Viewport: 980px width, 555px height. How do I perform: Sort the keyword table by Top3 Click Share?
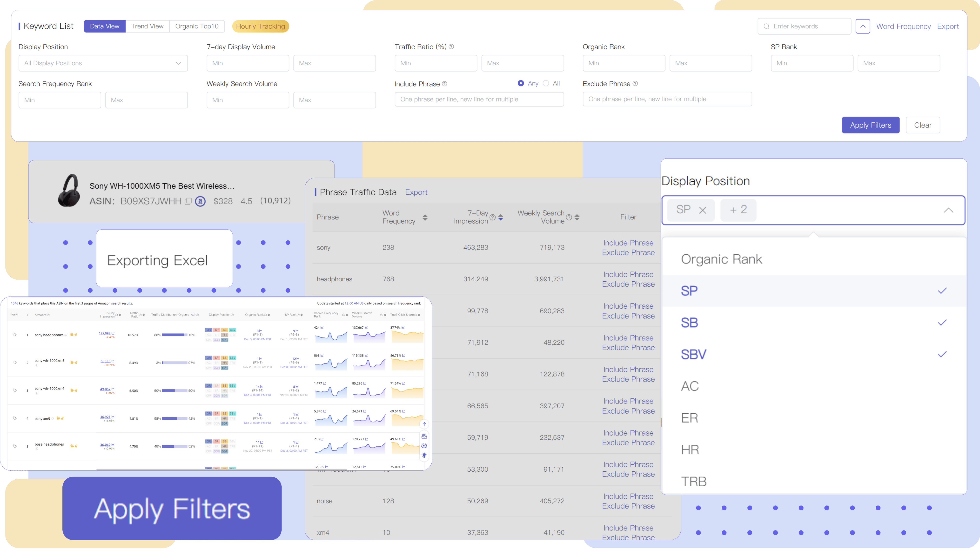419,315
